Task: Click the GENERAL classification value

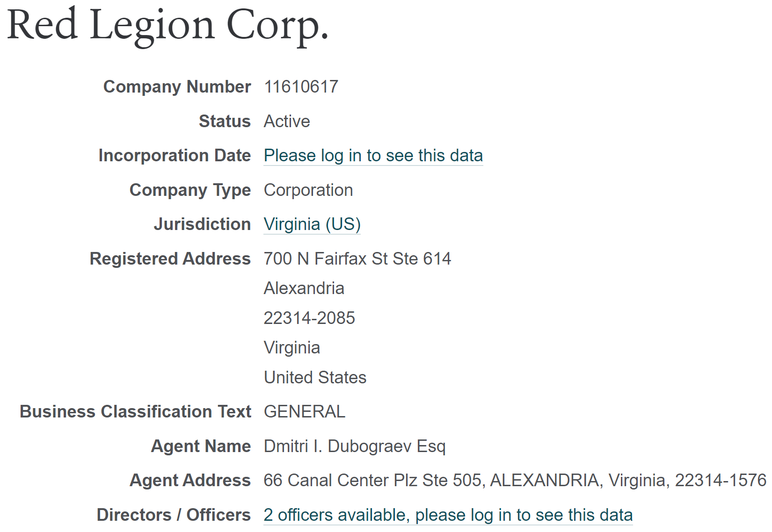Action: point(305,412)
